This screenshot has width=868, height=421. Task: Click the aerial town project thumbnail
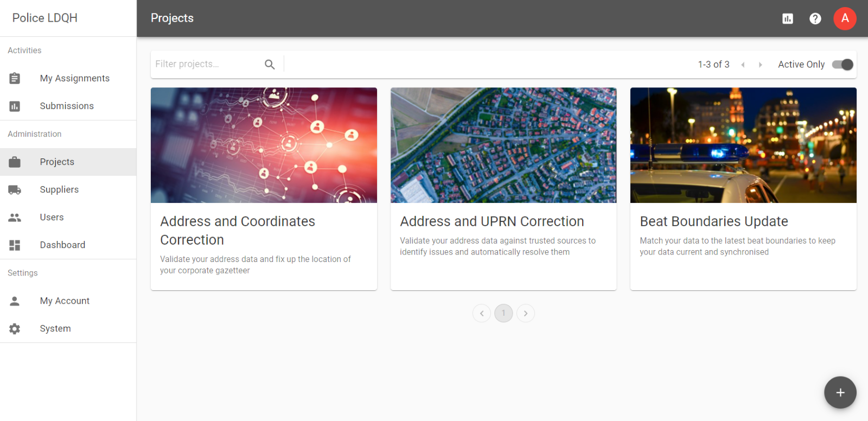[503, 145]
